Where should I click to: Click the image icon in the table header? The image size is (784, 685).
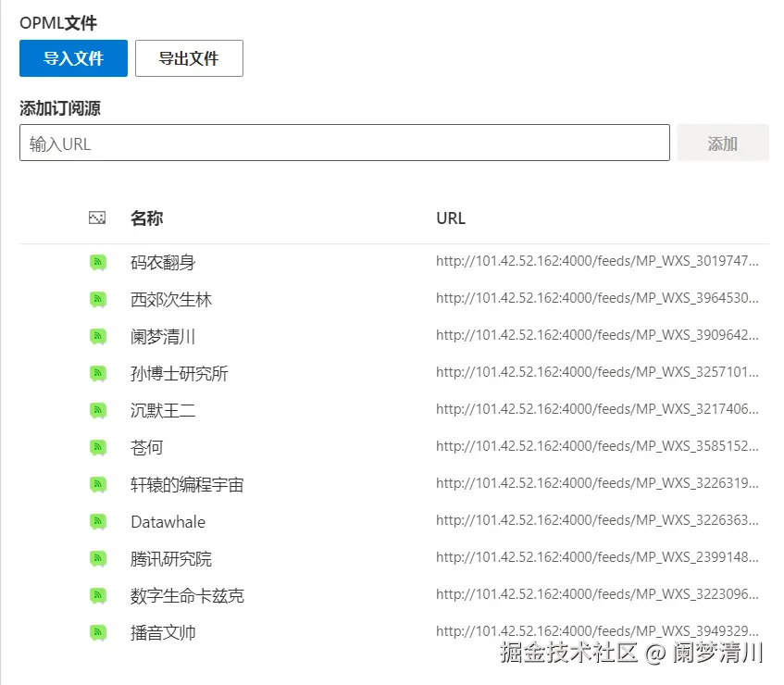97,218
